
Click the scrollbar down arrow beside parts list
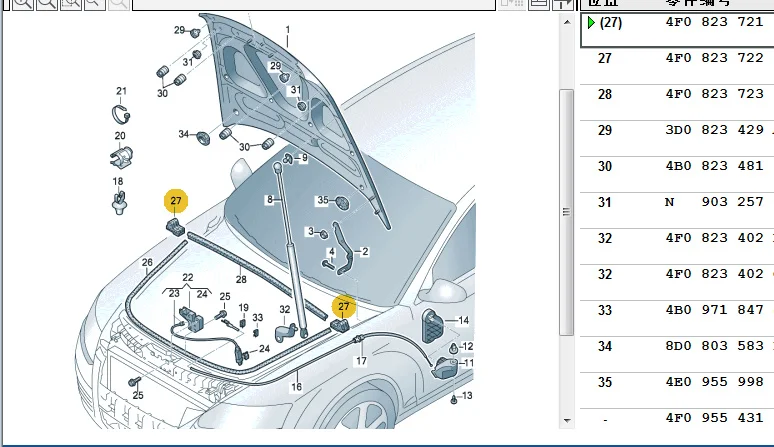point(566,418)
